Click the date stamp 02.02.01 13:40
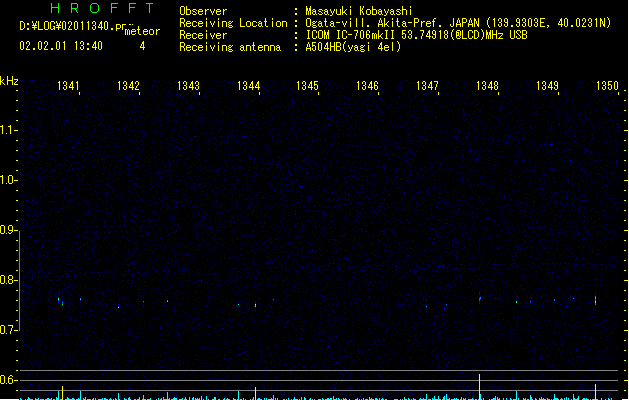This screenshot has width=629, height=400. point(61,46)
